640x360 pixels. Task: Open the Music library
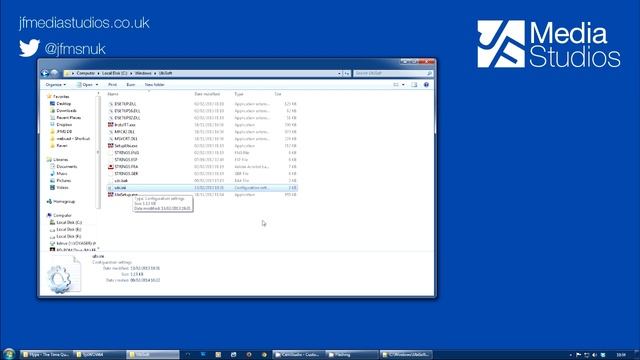coord(62,173)
